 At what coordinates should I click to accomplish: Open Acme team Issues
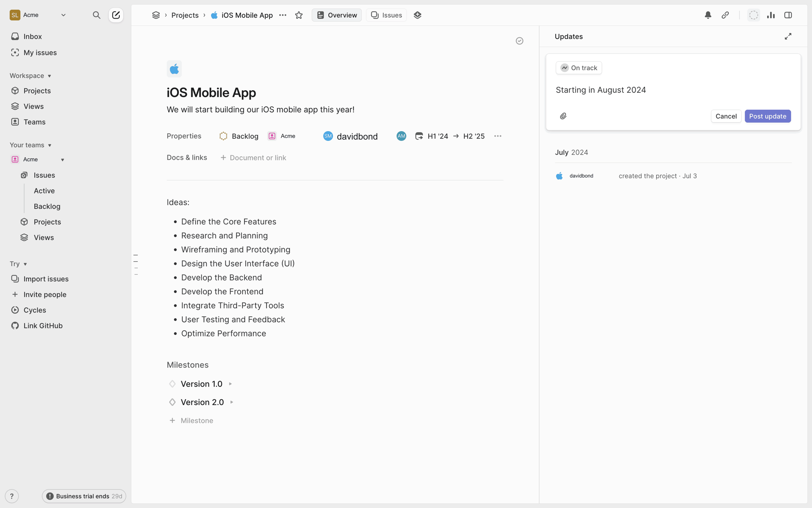point(44,175)
